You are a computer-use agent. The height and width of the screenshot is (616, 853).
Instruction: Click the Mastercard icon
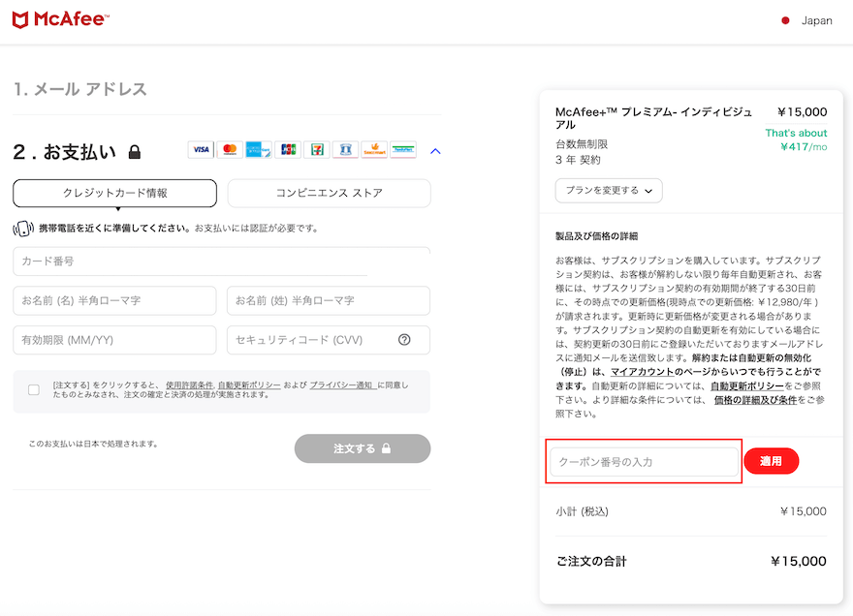(x=230, y=149)
